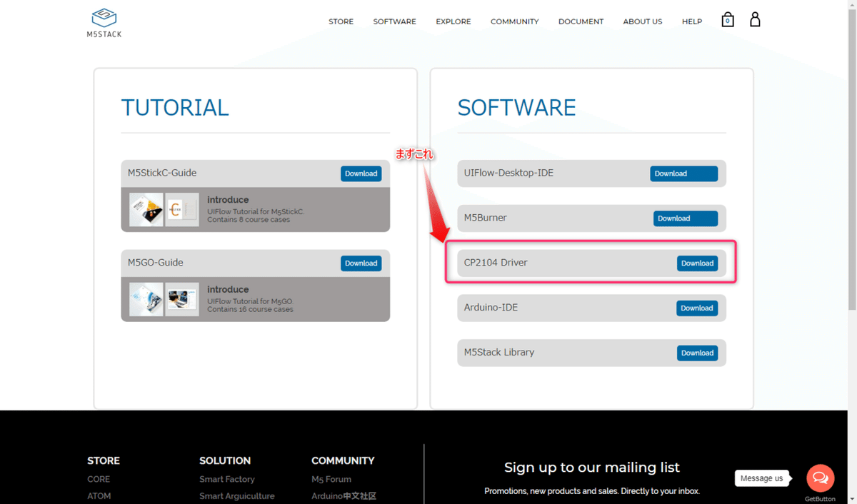Open the M5 Forum footer link
Screen dimensions: 857x504
tap(331, 479)
